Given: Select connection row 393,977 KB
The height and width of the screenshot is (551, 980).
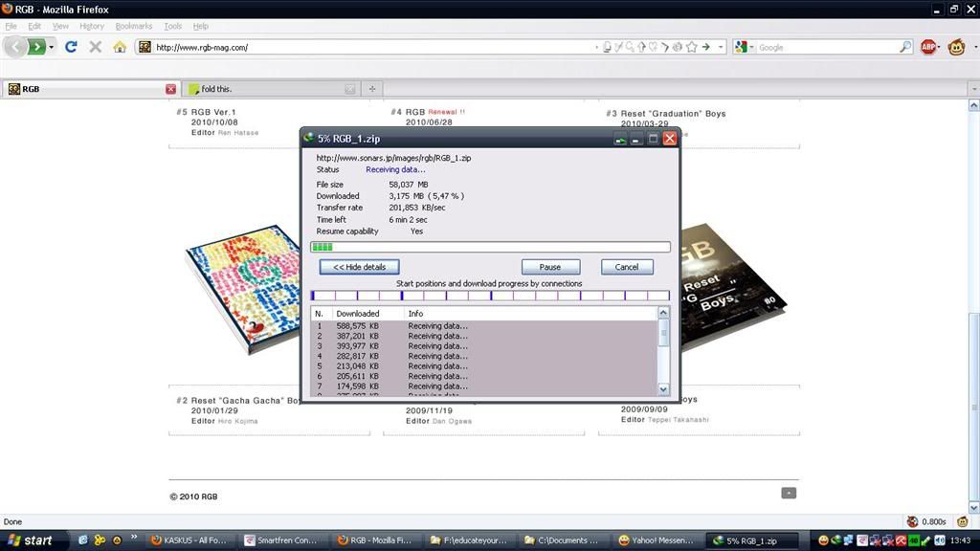Looking at the screenshot, I should [483, 346].
